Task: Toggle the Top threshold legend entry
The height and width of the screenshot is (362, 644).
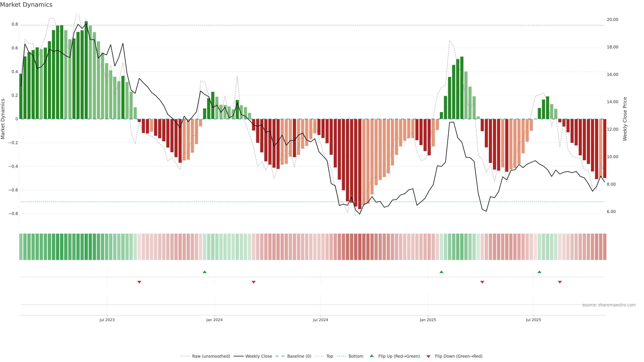Action: coord(330,356)
